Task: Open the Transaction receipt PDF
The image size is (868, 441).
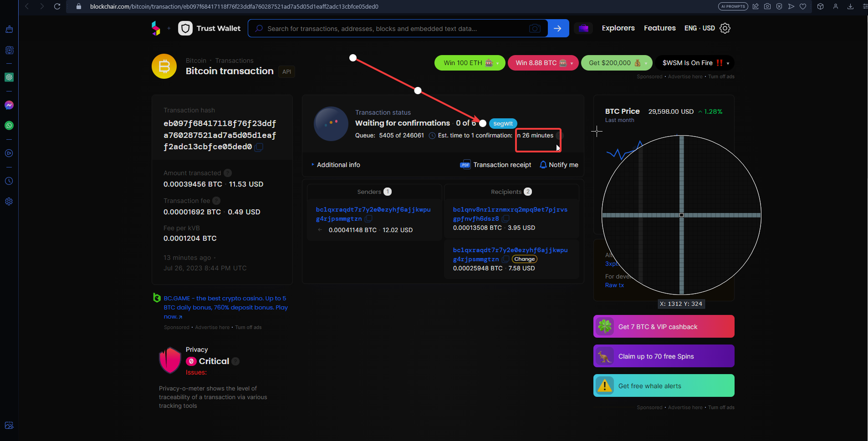Action: (x=495, y=165)
